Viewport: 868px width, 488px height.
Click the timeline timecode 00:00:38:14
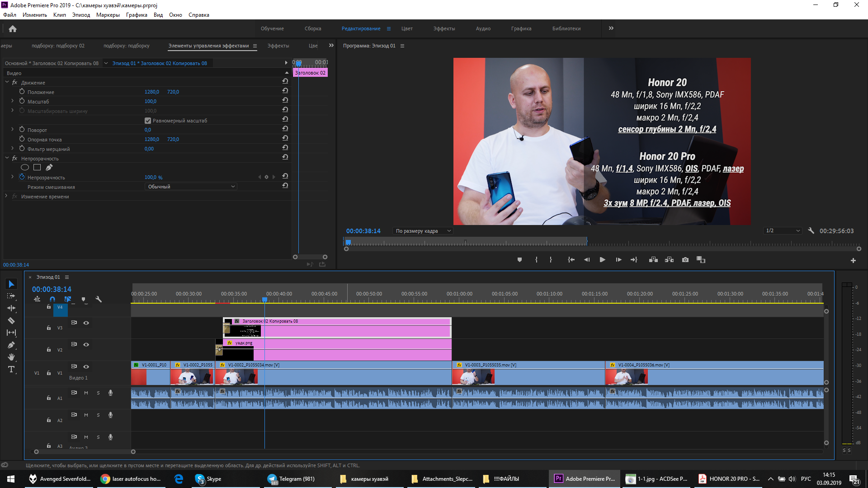(52, 289)
